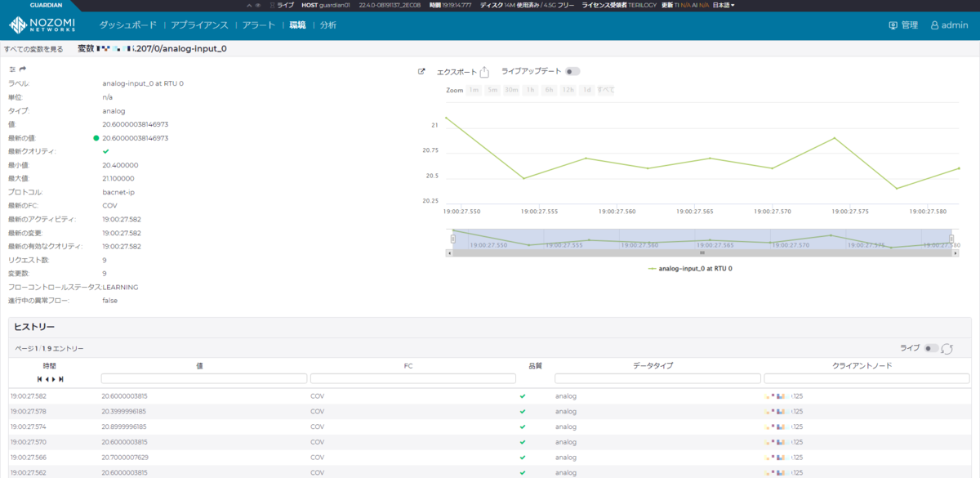Toggle the ライブ switch in ヒストリー
980x478 pixels.
click(x=931, y=348)
